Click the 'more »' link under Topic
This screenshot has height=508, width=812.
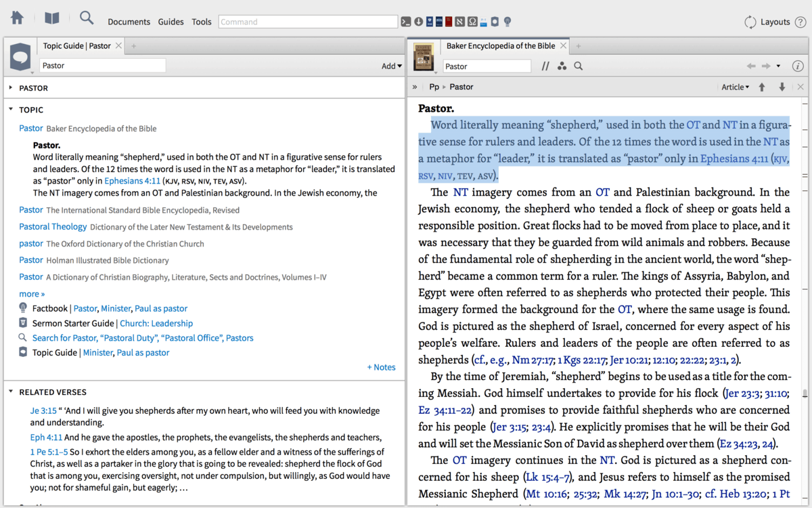(x=32, y=294)
